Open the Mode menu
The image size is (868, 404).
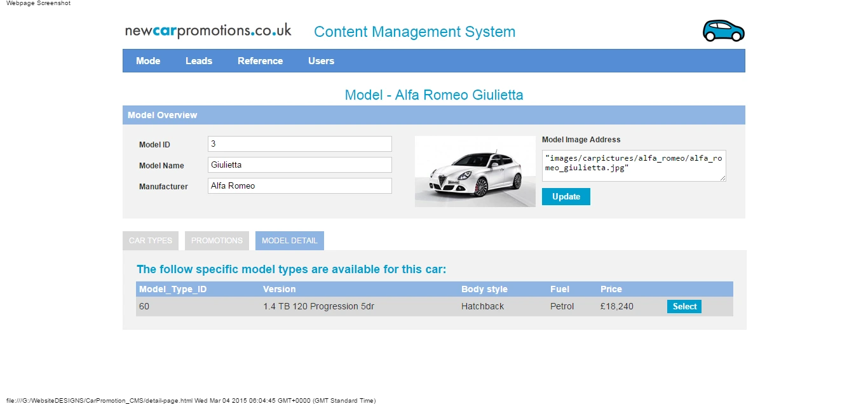pyautogui.click(x=148, y=60)
